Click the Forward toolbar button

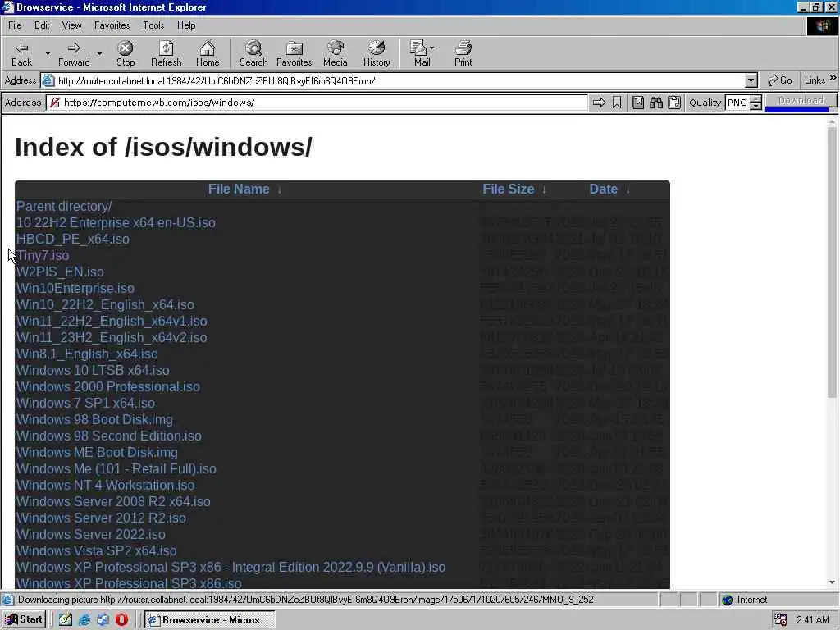tap(74, 54)
